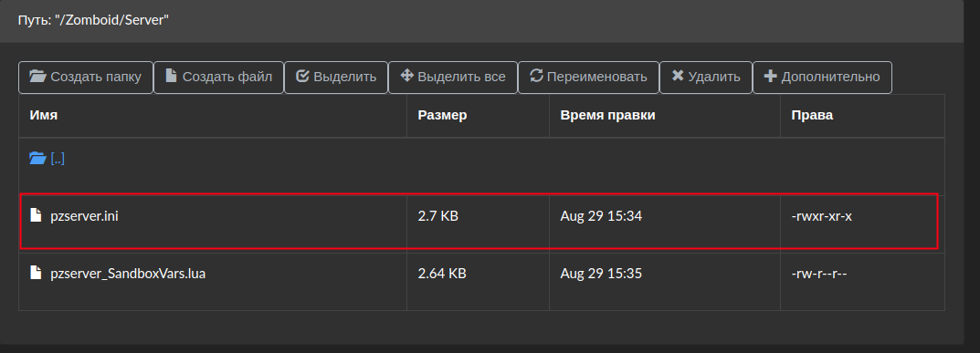Open the [..] parent folder link
The image size is (980, 353).
point(58,159)
